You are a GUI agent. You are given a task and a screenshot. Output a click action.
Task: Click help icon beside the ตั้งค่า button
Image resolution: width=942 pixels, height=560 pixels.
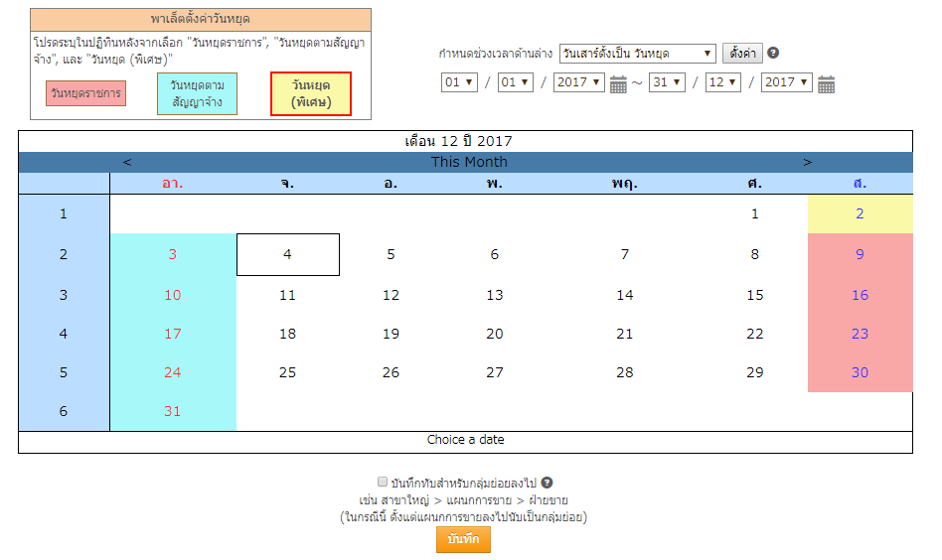point(773,54)
